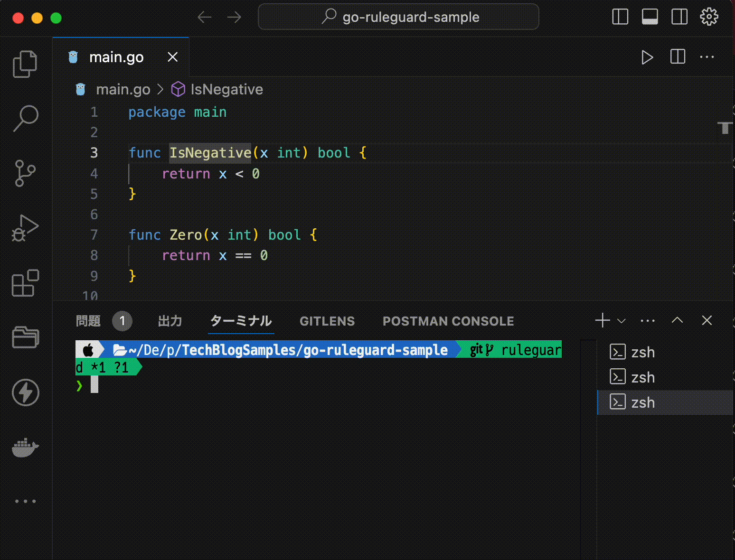735x560 pixels.
Task: Click the editor minimap scrollbar marker
Action: tap(725, 128)
